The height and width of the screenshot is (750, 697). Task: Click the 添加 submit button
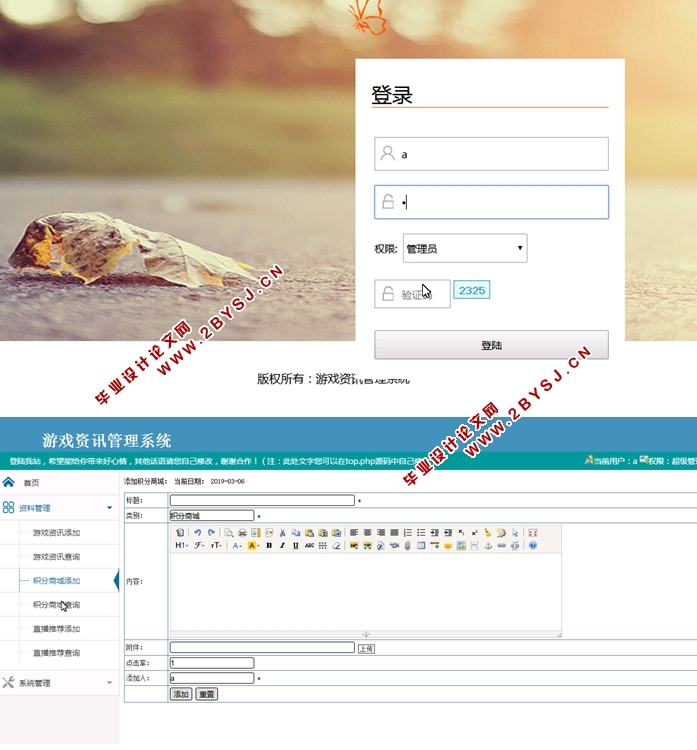[x=181, y=694]
